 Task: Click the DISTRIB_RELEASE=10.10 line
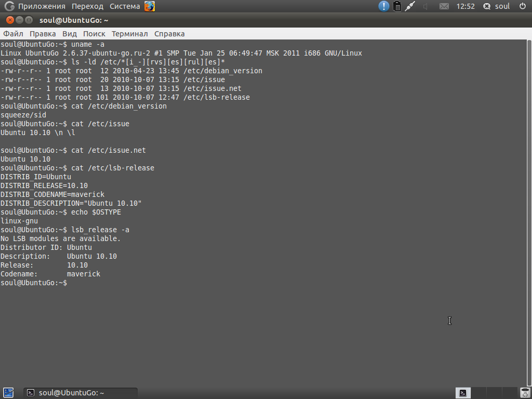point(44,185)
